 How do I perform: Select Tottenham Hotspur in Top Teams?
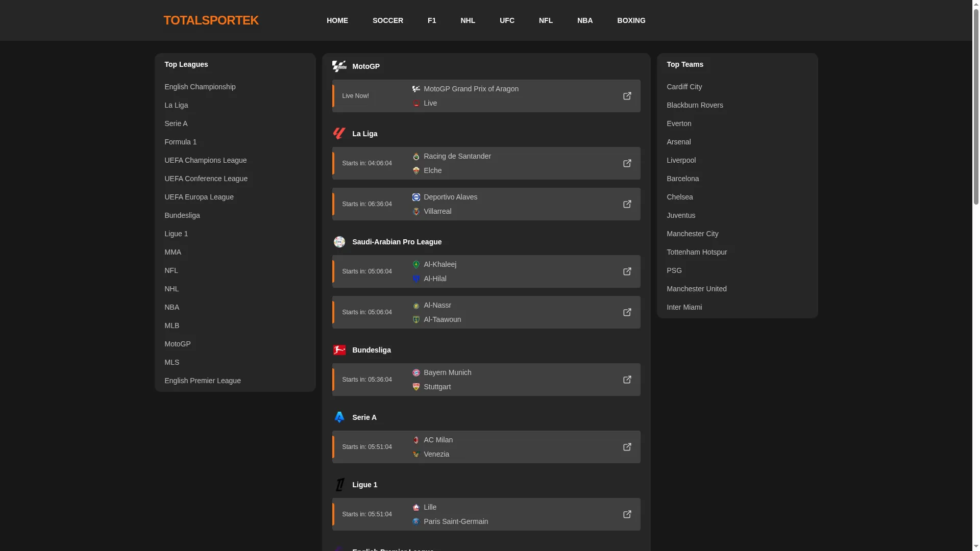point(697,252)
